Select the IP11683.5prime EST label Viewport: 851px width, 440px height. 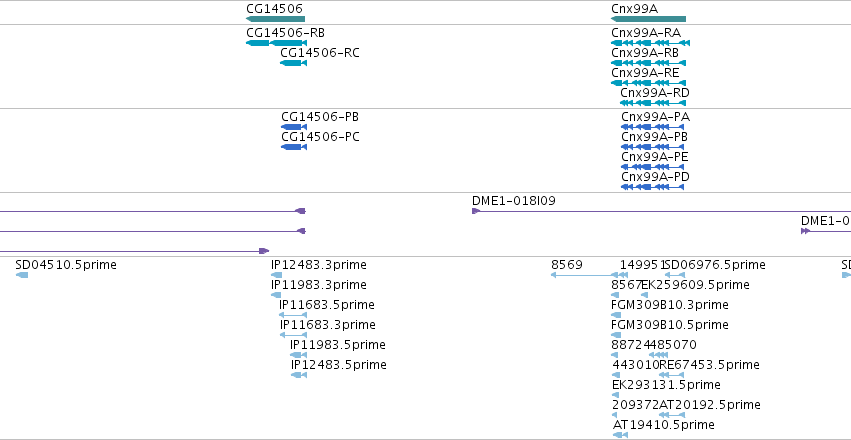coord(327,305)
